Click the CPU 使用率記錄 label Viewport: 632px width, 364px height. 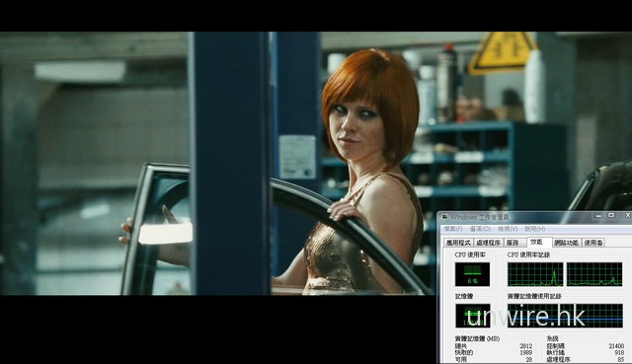click(x=528, y=255)
